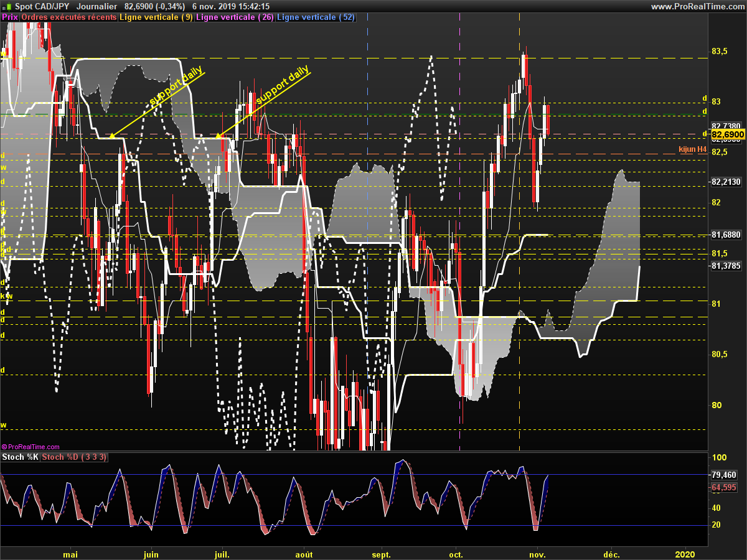Click the 79,460 stochastic %K value tag
The width and height of the screenshot is (747, 560).
click(x=724, y=475)
